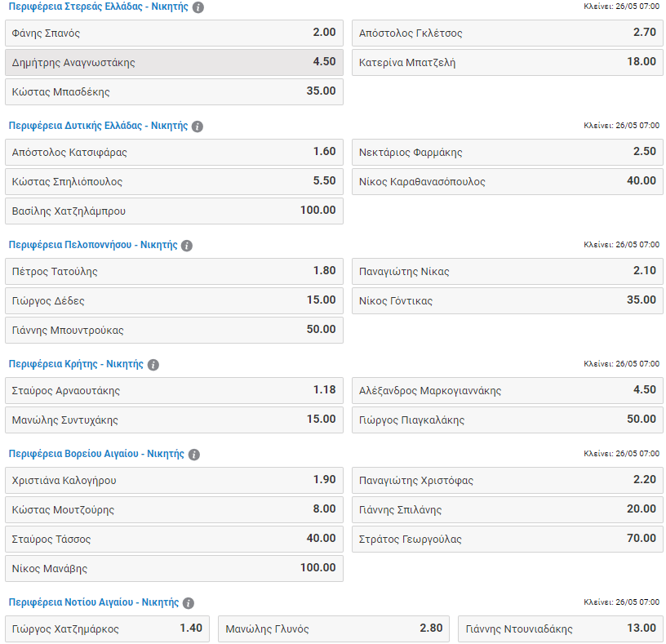
Task: Bet on Μανώλης Γλυνός at 2.80
Action: coord(334,629)
